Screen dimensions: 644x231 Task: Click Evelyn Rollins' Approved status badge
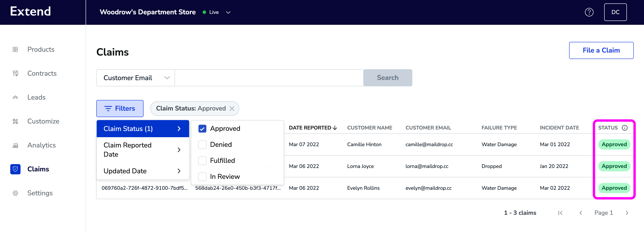point(614,188)
